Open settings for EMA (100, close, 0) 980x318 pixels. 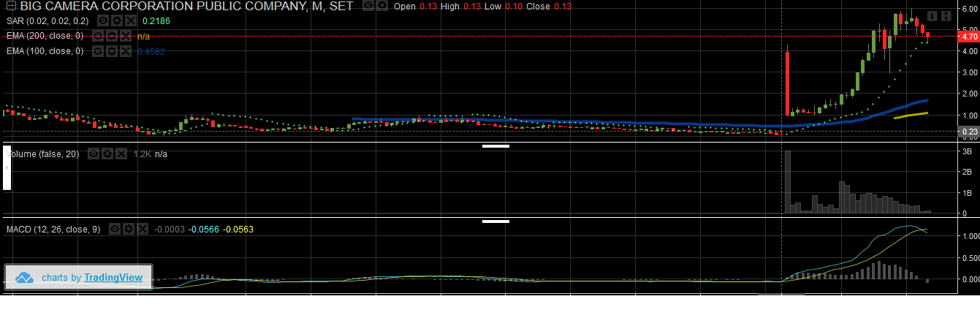click(112, 51)
